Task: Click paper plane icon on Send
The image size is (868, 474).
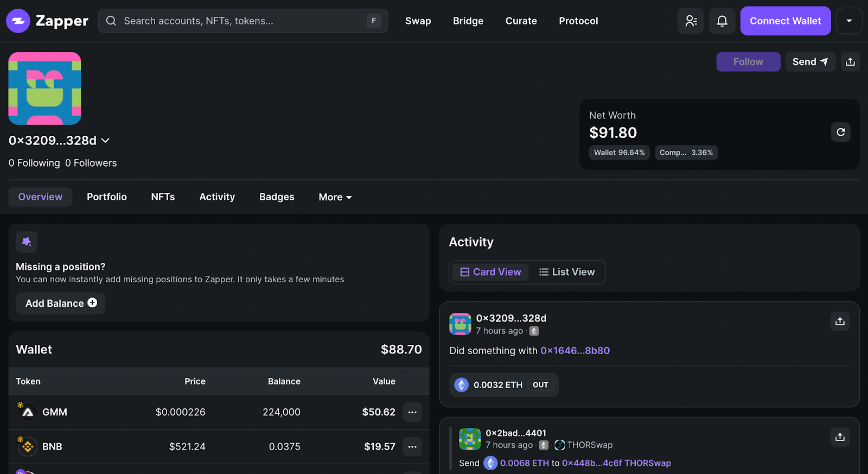Action: tap(824, 62)
